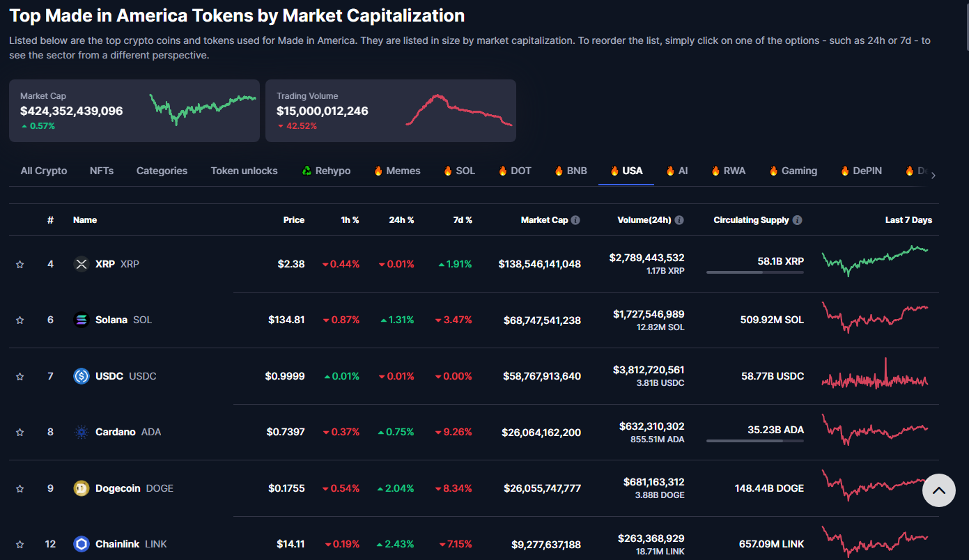Open the Solana coin page link
Viewport: 969px width, 560px height.
[x=123, y=320]
